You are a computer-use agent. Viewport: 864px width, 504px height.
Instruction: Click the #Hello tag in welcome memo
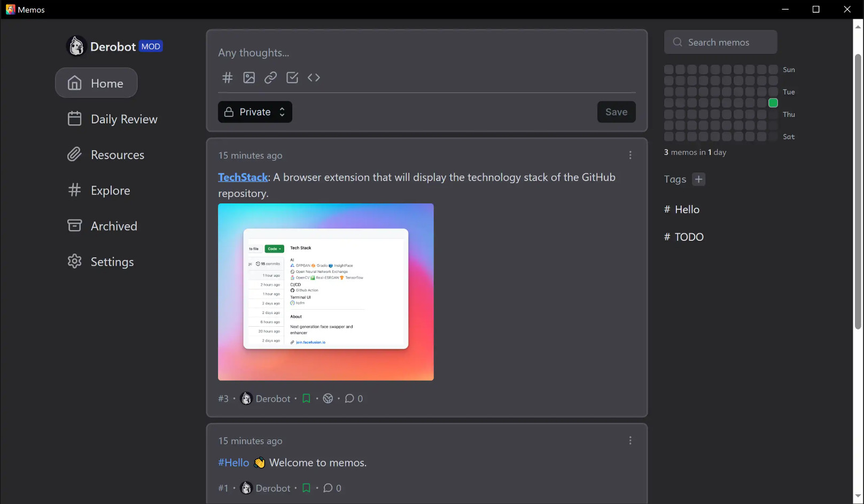tap(233, 463)
